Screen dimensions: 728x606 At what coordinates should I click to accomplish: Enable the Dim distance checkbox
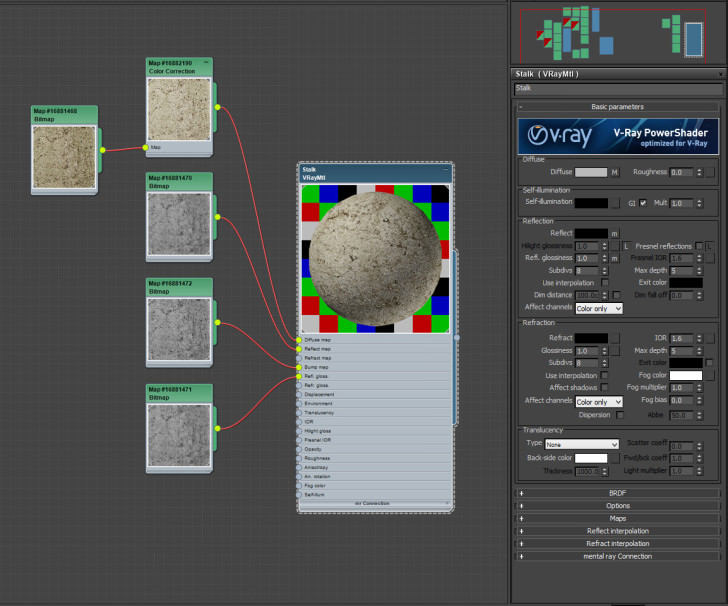617,295
